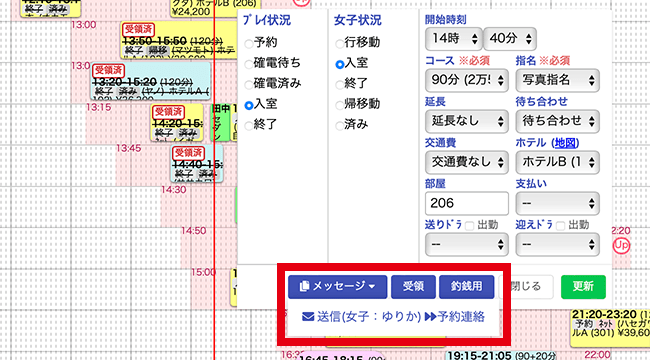The height and width of the screenshot is (360, 650).
Task: Open the 21:20-23:20 reservation block
Action: pos(610,328)
